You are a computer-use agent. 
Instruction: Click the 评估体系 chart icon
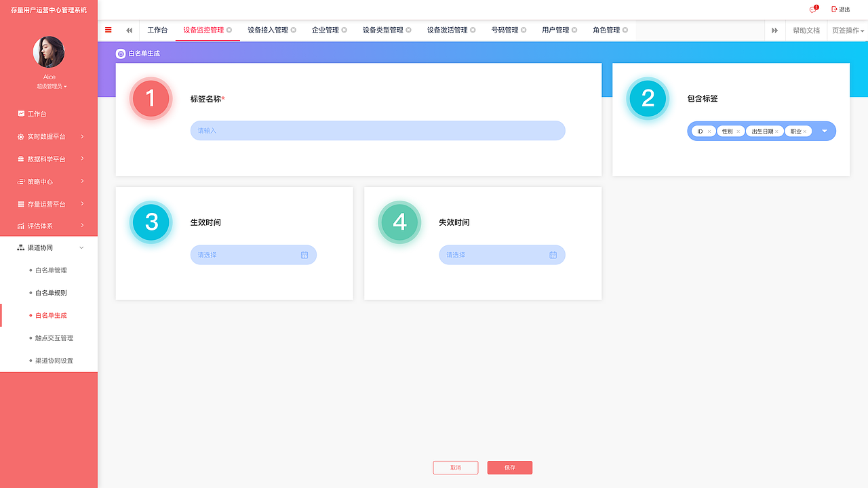point(21,226)
